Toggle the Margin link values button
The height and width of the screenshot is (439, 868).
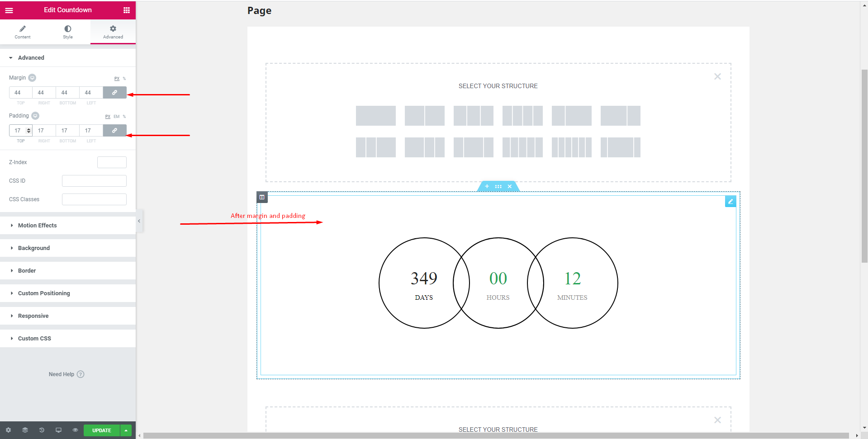pos(115,93)
